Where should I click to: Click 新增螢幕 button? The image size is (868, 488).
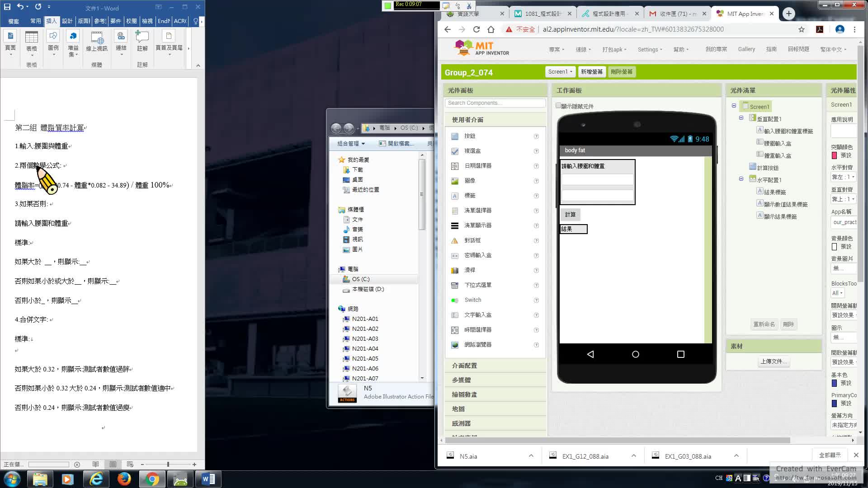(592, 72)
